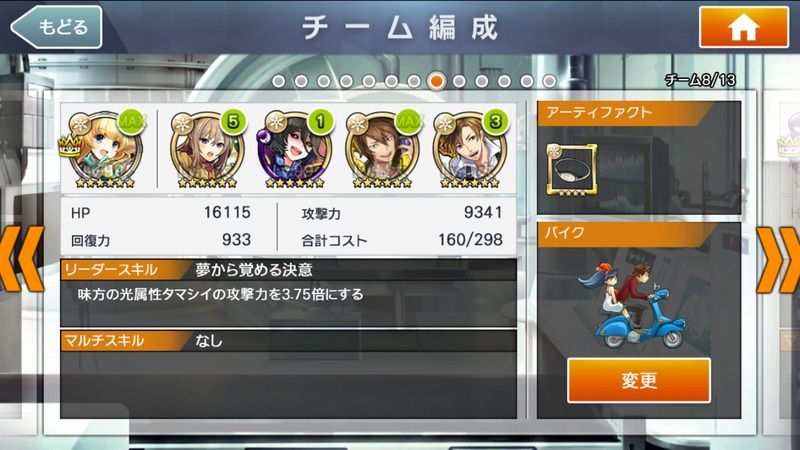Open the equipped artifact bracelet icon

pos(571,170)
